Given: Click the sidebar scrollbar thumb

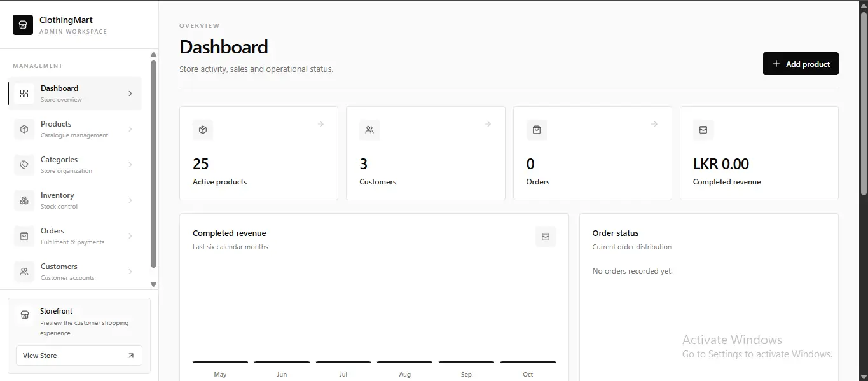Looking at the screenshot, I should pos(153,164).
